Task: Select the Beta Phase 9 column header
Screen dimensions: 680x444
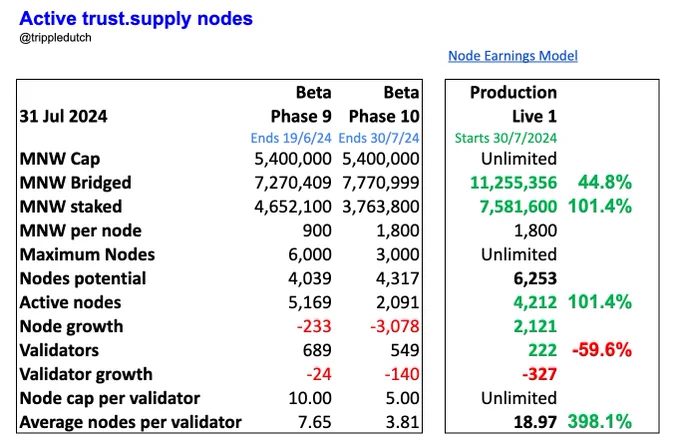Action: 301,104
